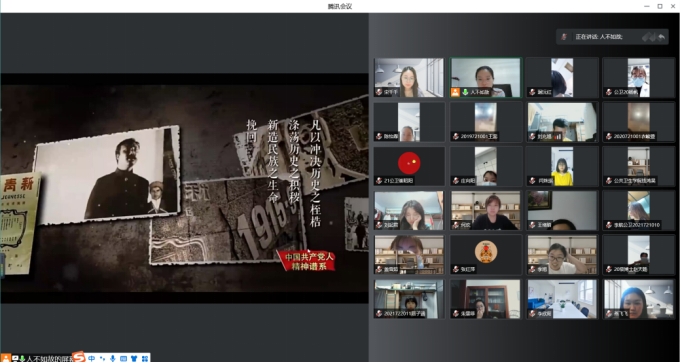Click the screen-share icon beside presenter name
681x363 pixels.
click(15, 359)
